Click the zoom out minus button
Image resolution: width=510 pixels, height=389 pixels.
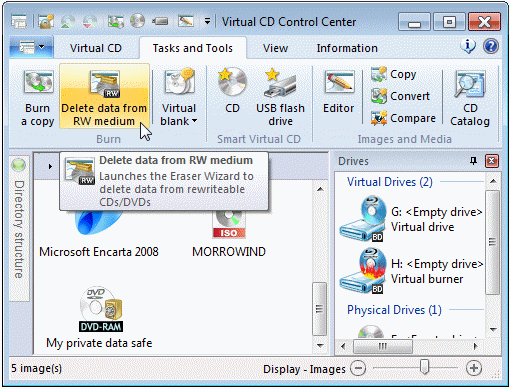pos(358,368)
